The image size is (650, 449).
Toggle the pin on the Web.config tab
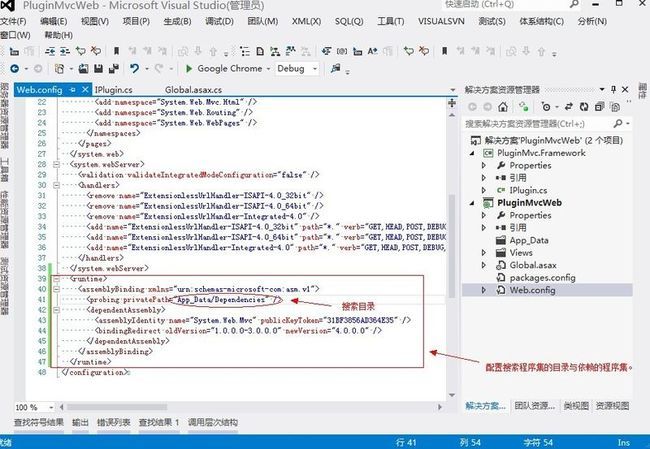pyautogui.click(x=73, y=90)
